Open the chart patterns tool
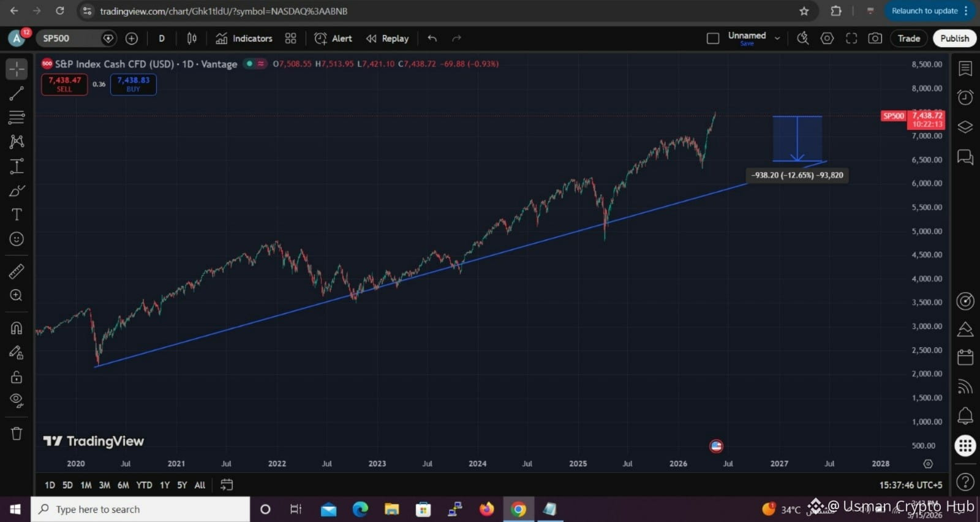 point(17,142)
